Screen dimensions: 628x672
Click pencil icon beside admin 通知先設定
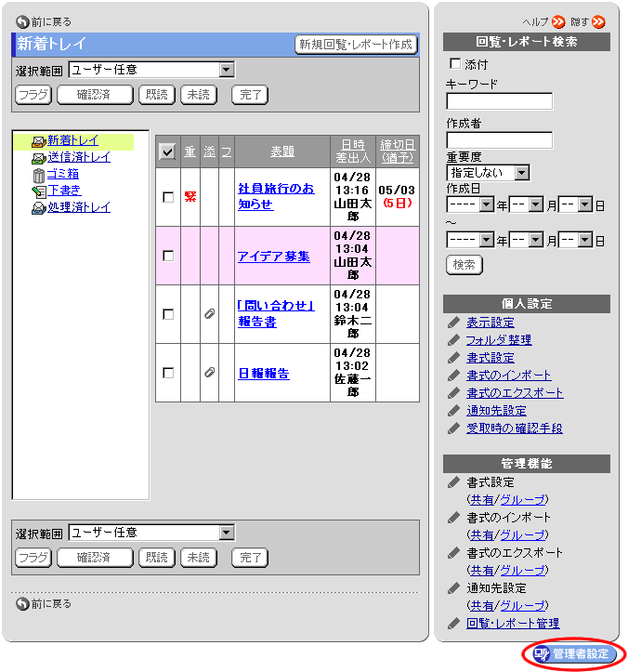(x=453, y=588)
